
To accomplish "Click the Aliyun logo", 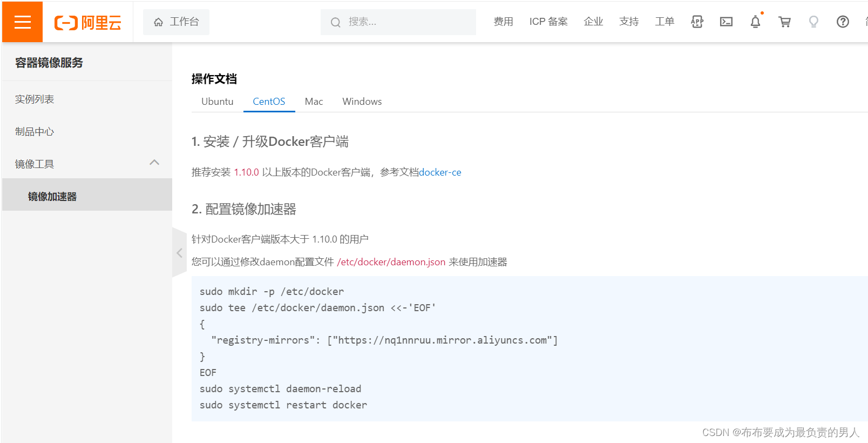I will click(x=87, y=22).
